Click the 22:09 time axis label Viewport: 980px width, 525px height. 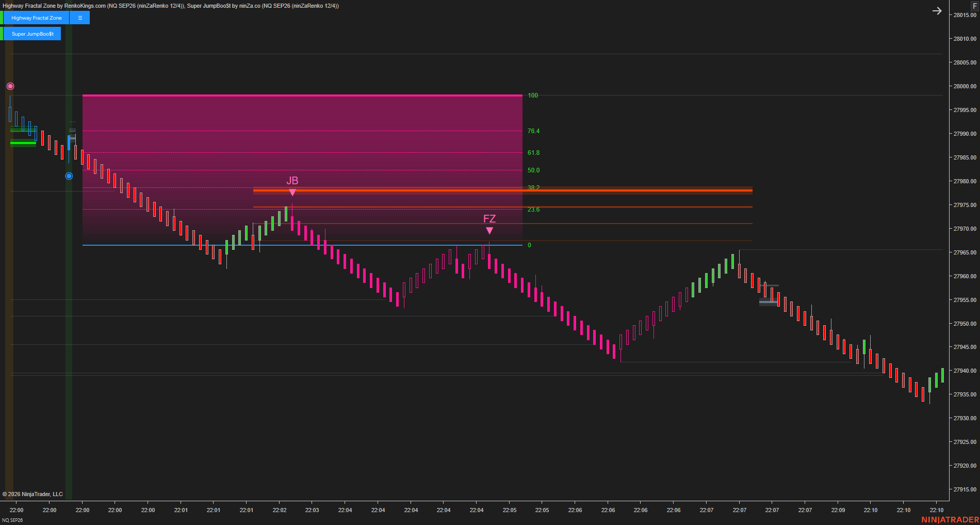tap(838, 510)
